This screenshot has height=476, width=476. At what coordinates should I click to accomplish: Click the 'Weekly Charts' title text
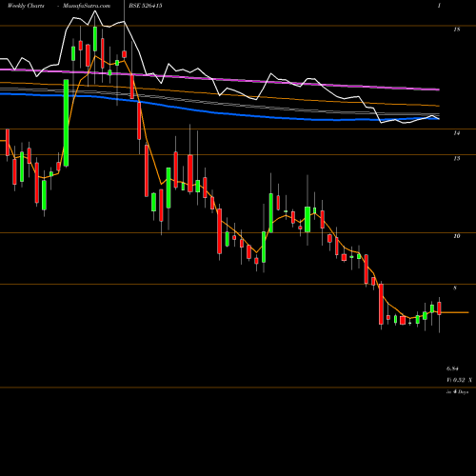click(x=26, y=6)
